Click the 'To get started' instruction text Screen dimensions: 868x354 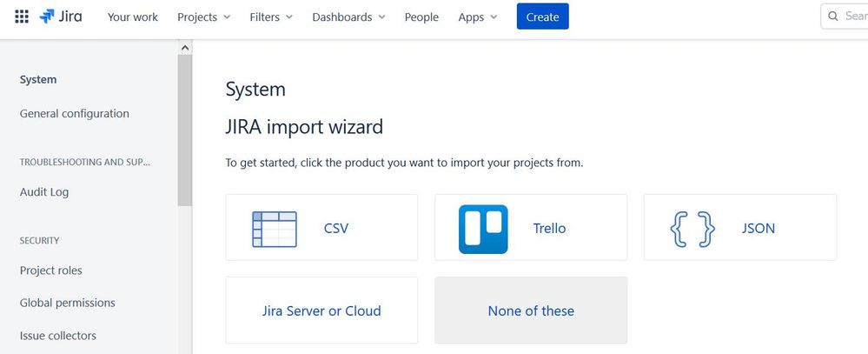[404, 163]
